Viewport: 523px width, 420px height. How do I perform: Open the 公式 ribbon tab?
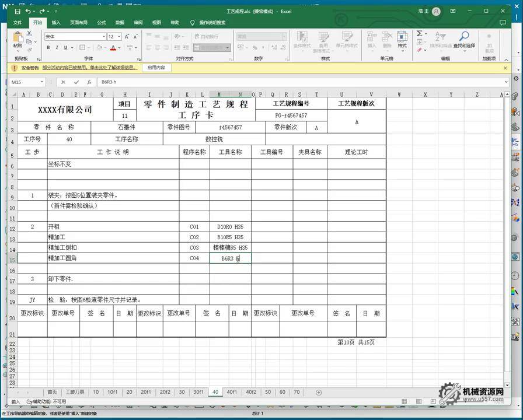100,23
